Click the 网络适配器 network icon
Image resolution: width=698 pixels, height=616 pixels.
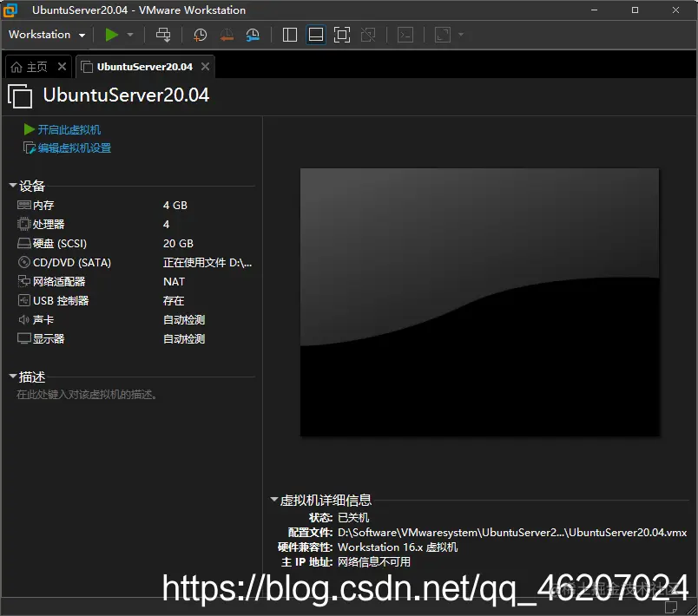(24, 281)
